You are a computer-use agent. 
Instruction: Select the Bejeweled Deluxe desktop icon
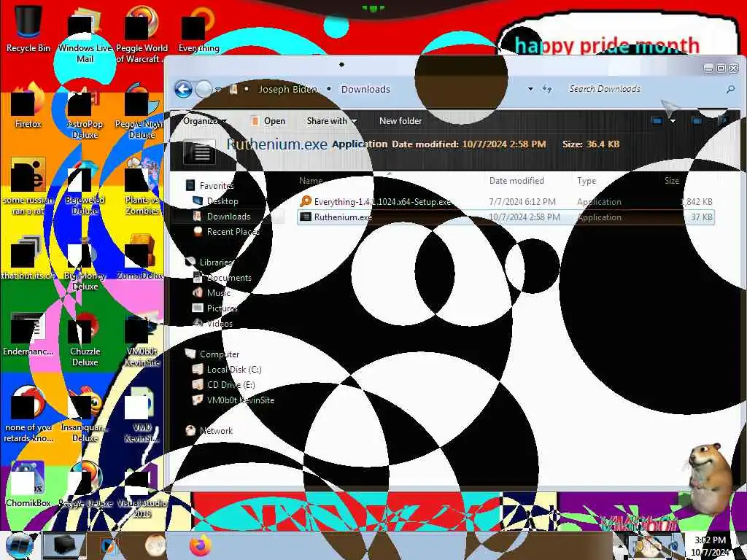click(85, 187)
